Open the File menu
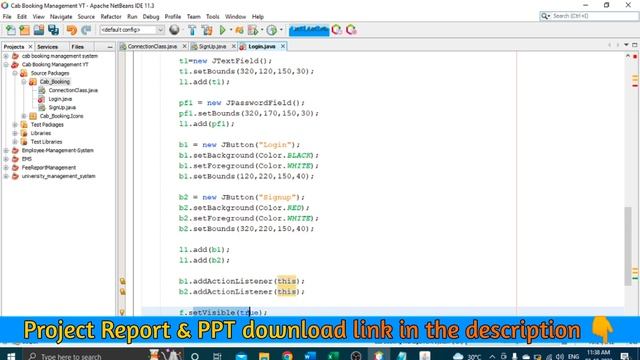Image resolution: width=640 pixels, height=360 pixels. click(x=7, y=17)
